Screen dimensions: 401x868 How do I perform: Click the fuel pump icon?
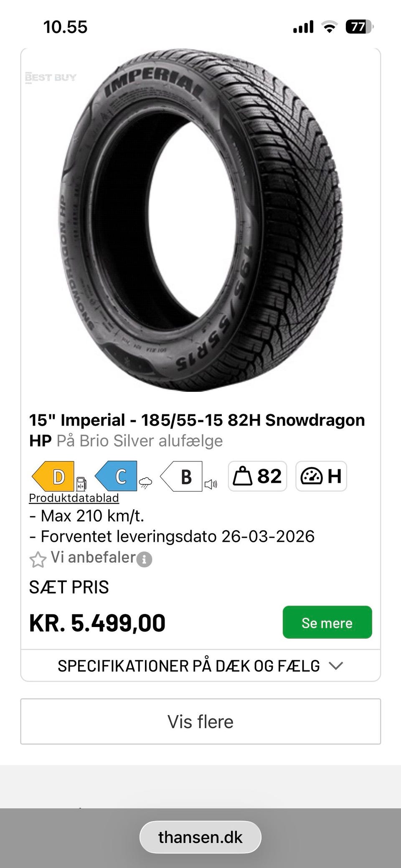click(81, 484)
